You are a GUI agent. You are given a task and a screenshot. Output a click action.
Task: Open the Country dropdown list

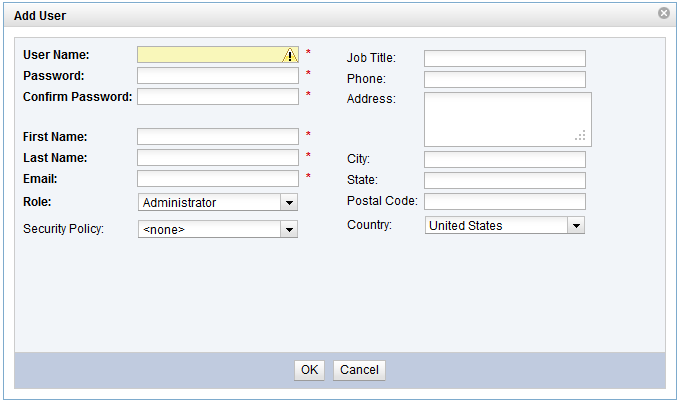(575, 226)
